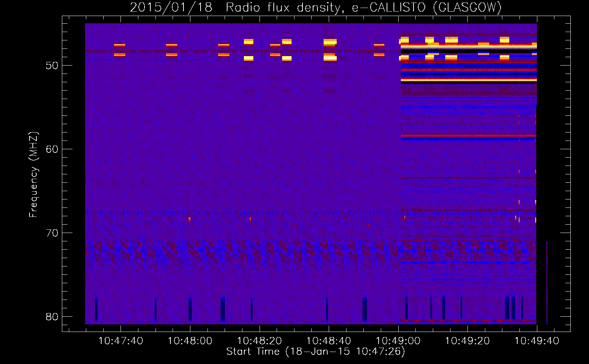Click the 80 frequency tick label
This screenshot has height=364, width=589.
[52, 317]
